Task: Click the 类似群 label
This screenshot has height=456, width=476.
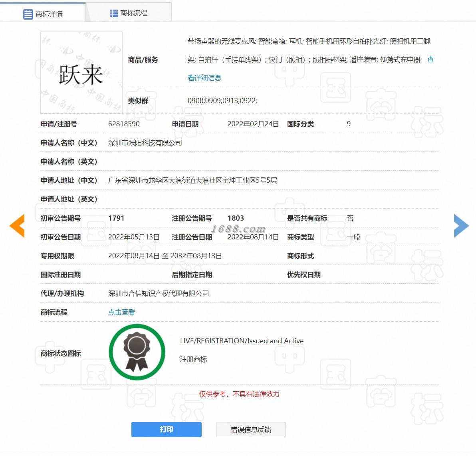Action: (x=138, y=101)
